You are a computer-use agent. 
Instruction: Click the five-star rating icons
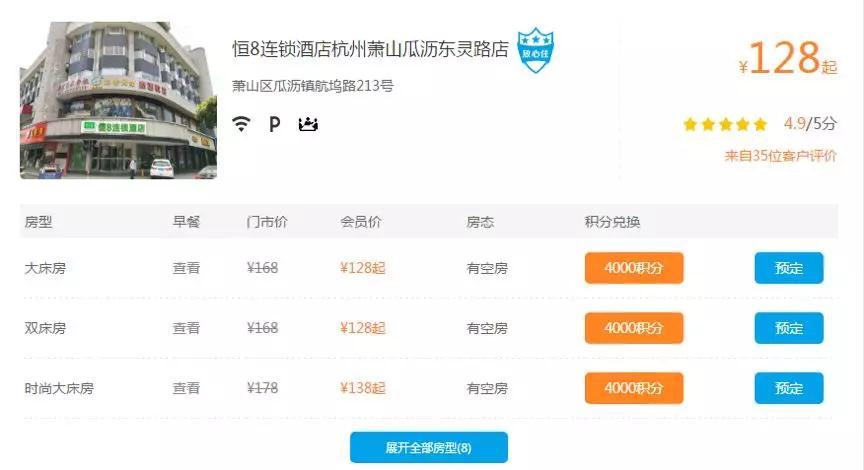[x=725, y=124]
